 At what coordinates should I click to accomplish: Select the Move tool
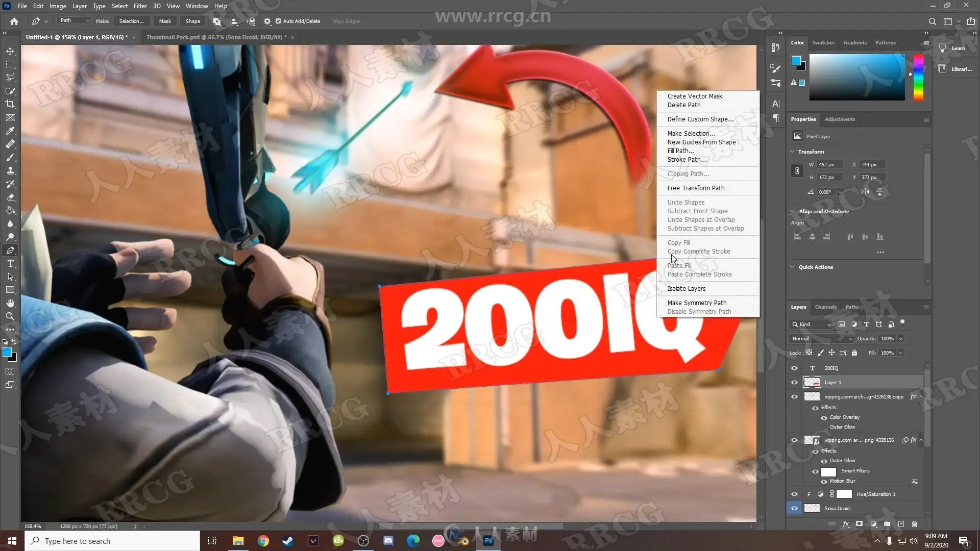pos(10,51)
